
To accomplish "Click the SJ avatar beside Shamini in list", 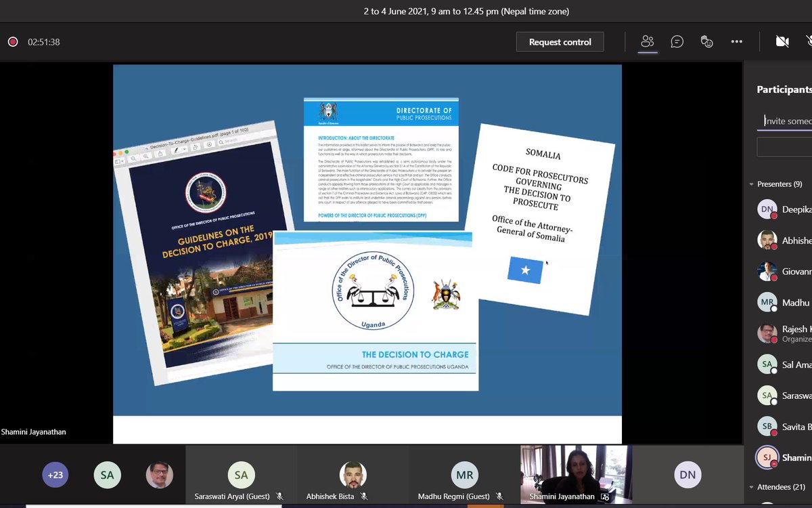I will 767,458.
